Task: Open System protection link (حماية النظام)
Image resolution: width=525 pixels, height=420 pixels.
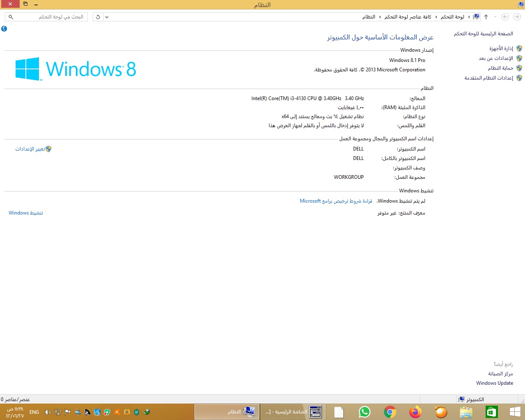Action: coord(500,68)
